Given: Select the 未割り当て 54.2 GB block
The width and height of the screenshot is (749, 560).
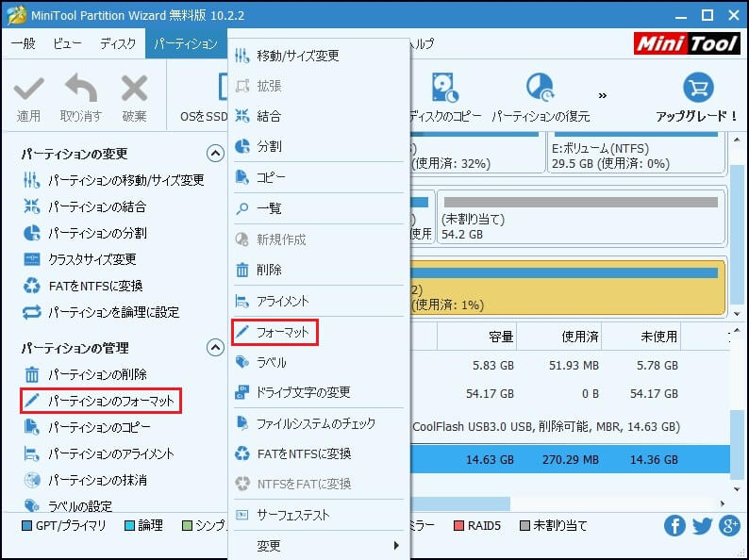Looking at the screenshot, I should (x=582, y=217).
